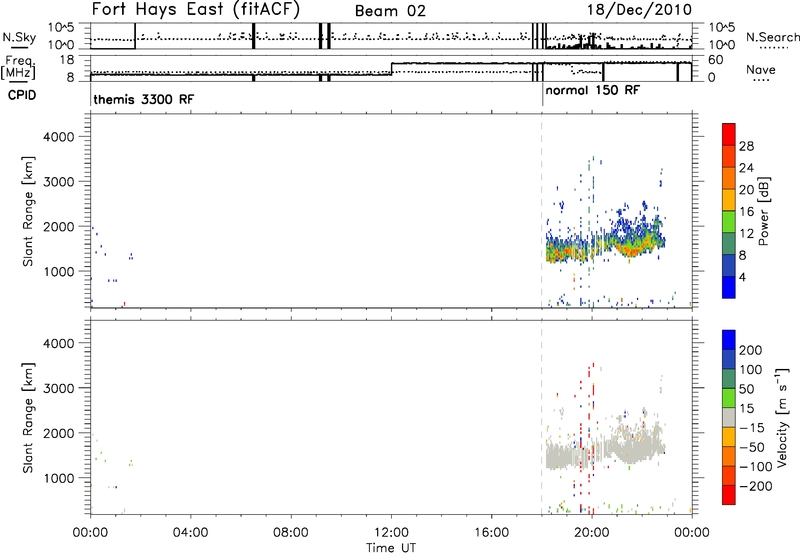
Task: Pick the red bottom segment of the velocity colorbar
Action: point(729,495)
